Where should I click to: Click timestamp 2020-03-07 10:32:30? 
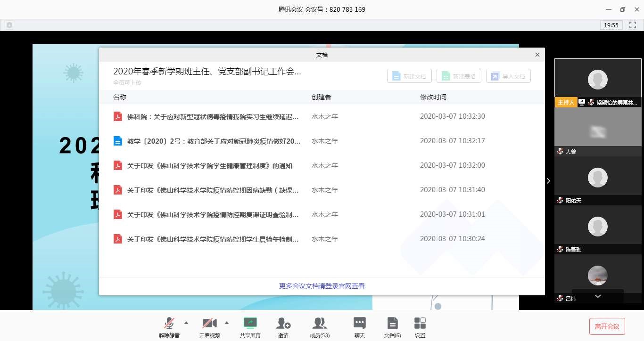(x=453, y=116)
